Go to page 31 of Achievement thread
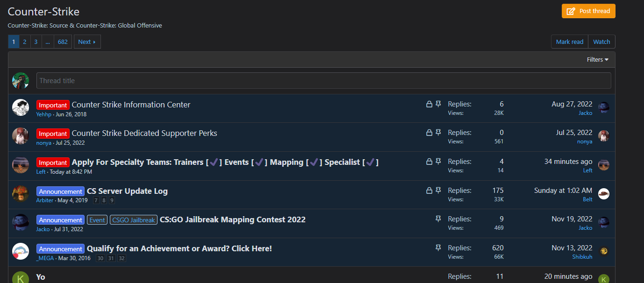This screenshot has height=283, width=644. click(111, 258)
